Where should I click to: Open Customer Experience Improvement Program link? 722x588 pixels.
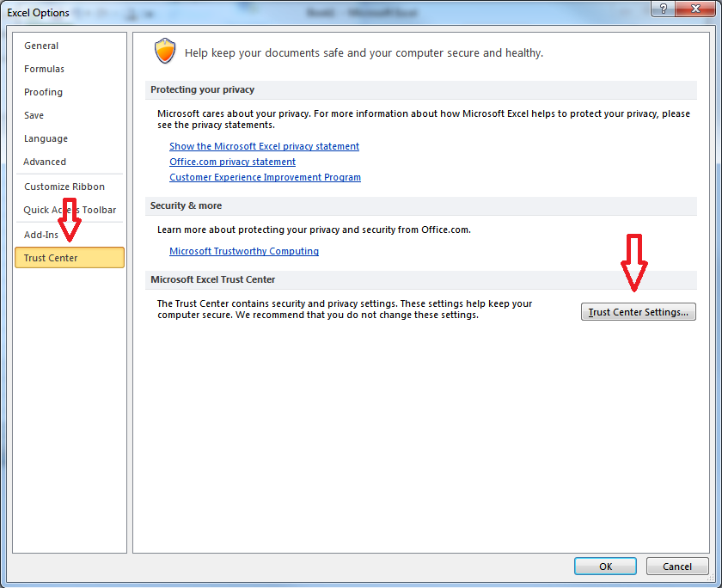point(266,177)
